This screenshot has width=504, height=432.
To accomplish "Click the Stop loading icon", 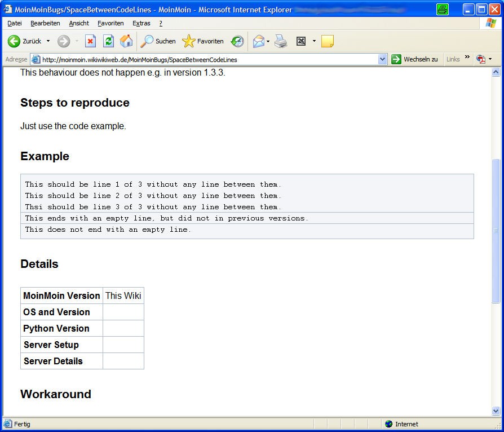I will click(90, 41).
